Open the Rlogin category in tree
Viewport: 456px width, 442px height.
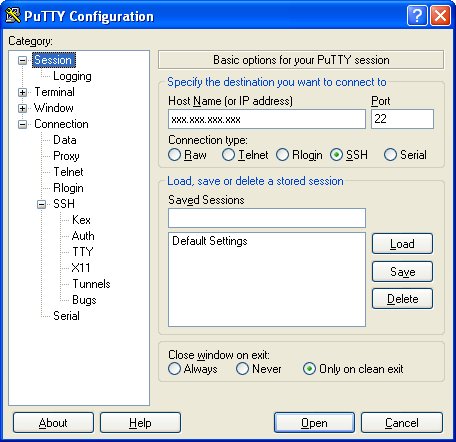(x=68, y=188)
